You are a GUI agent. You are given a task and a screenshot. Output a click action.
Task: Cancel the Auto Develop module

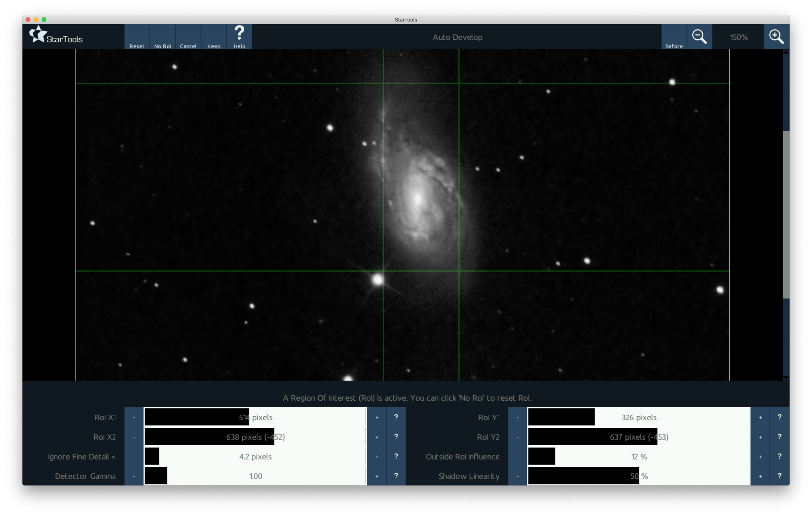coord(188,37)
